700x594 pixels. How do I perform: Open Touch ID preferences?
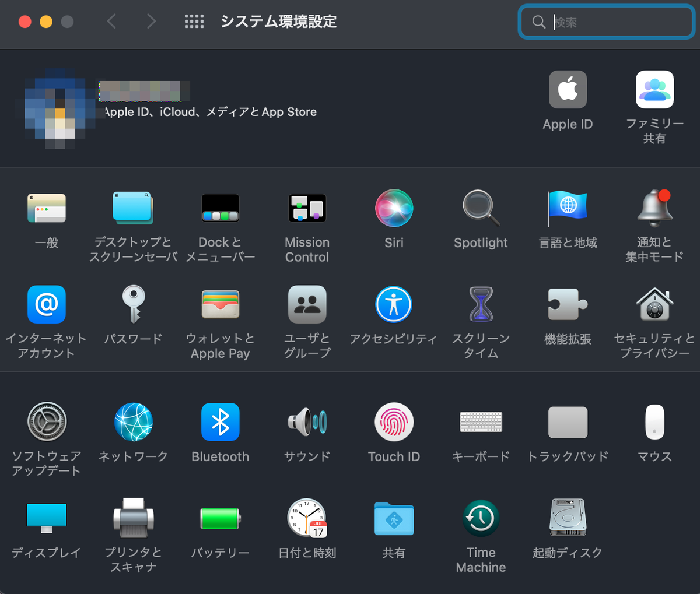click(x=394, y=421)
